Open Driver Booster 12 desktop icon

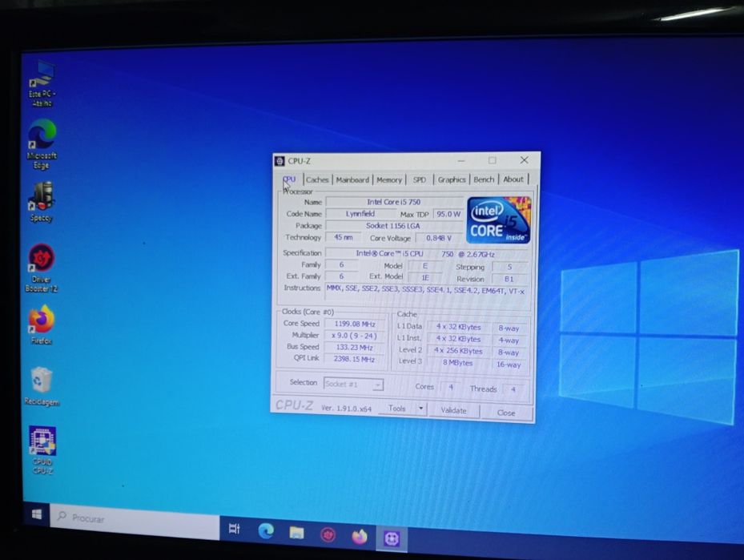pyautogui.click(x=42, y=268)
